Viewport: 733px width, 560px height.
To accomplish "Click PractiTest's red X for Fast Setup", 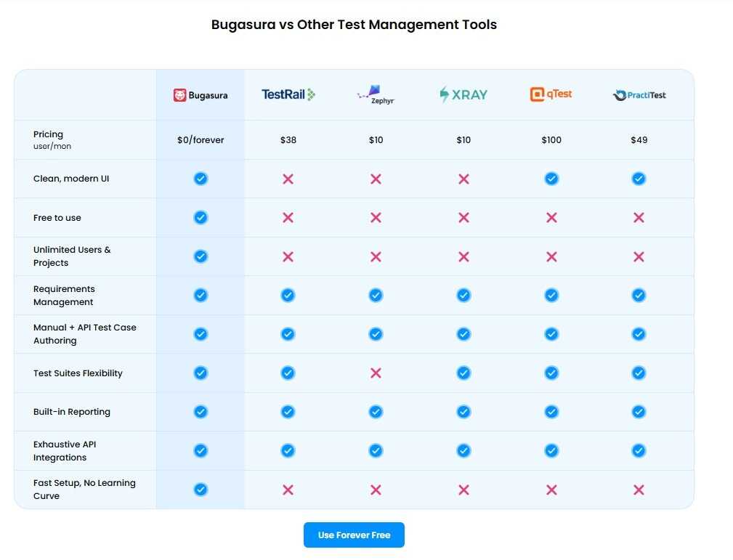I will (639, 490).
